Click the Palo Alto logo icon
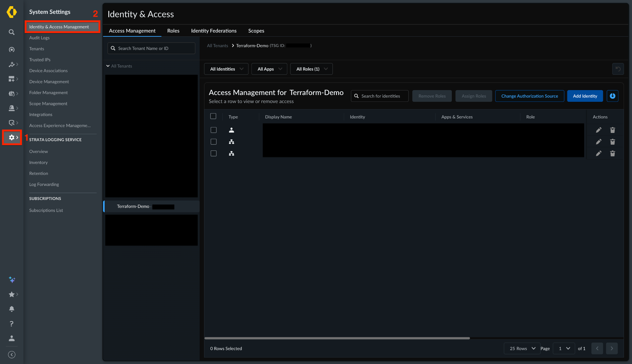This screenshot has height=364, width=632. click(12, 12)
